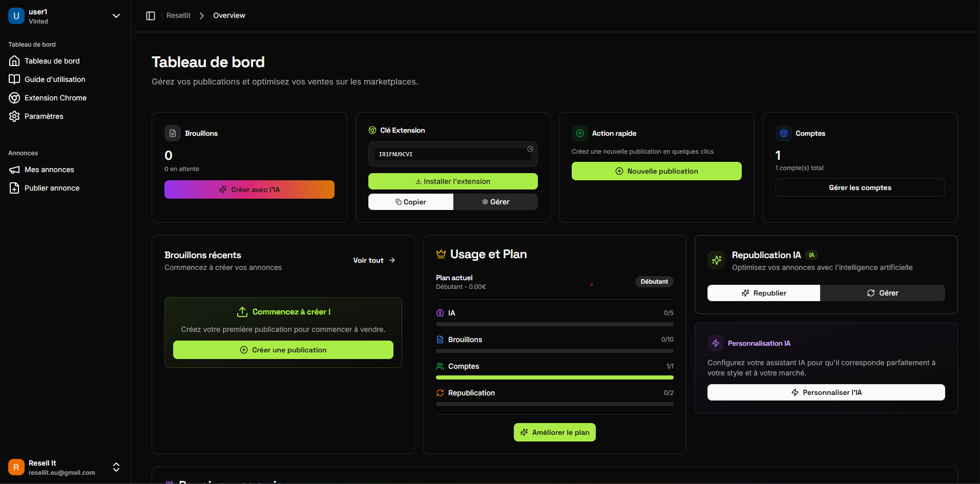Image resolution: width=980 pixels, height=484 pixels.
Task: Click the Chrome icon in sidebar
Action: click(x=14, y=98)
